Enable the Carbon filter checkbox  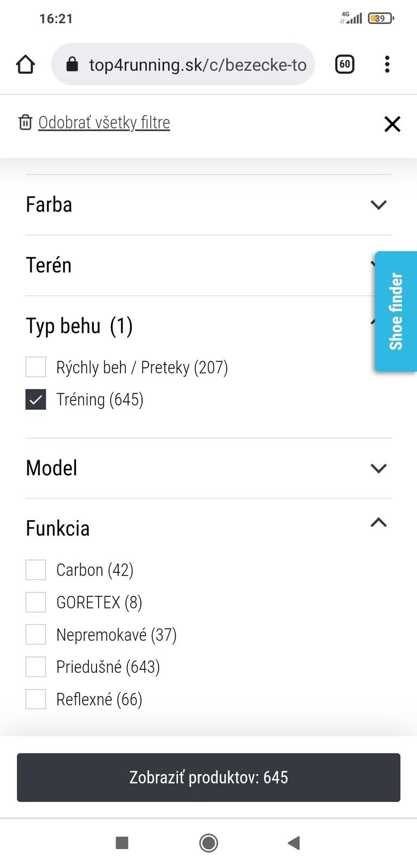pyautogui.click(x=36, y=570)
